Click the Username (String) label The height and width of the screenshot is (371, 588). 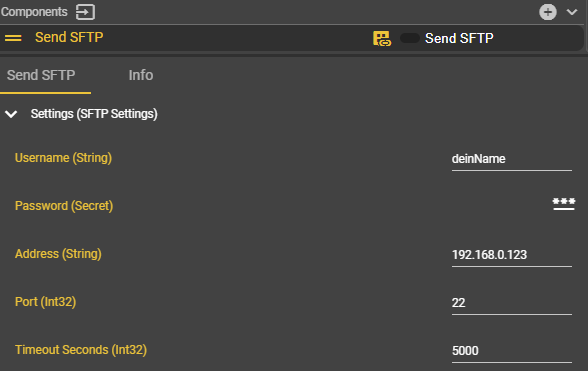[x=63, y=158]
